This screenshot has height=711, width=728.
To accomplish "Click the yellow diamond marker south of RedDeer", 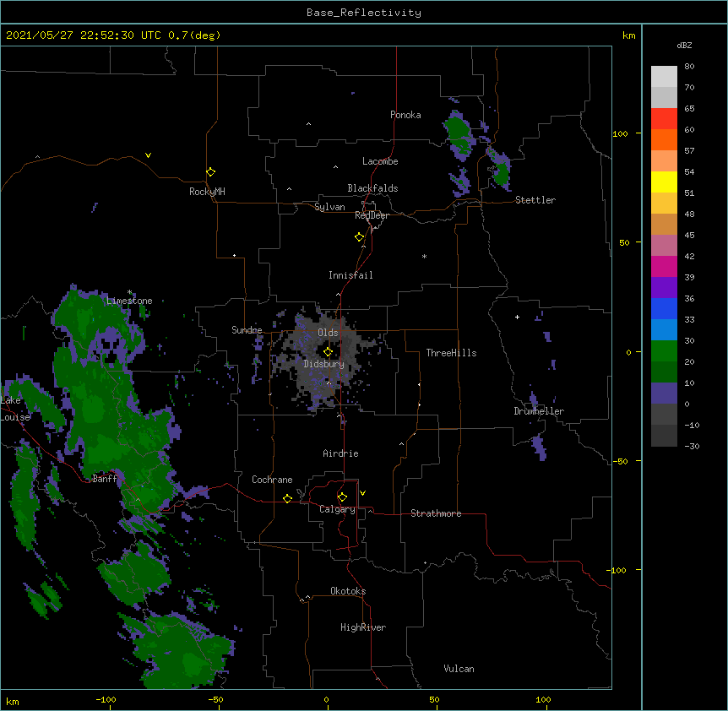I will (360, 237).
